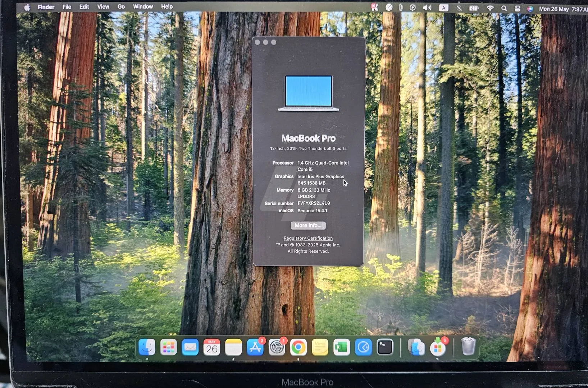Click the zoom button of About window

tap(274, 42)
